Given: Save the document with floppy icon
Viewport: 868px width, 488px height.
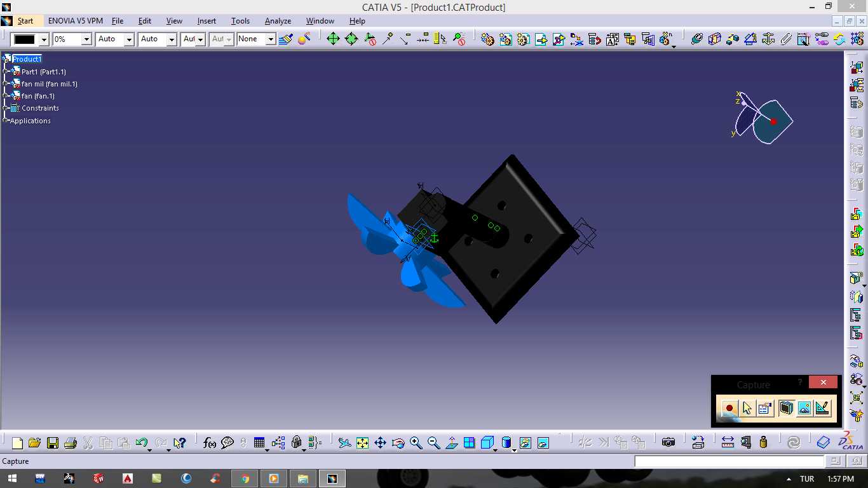Looking at the screenshot, I should point(53,443).
